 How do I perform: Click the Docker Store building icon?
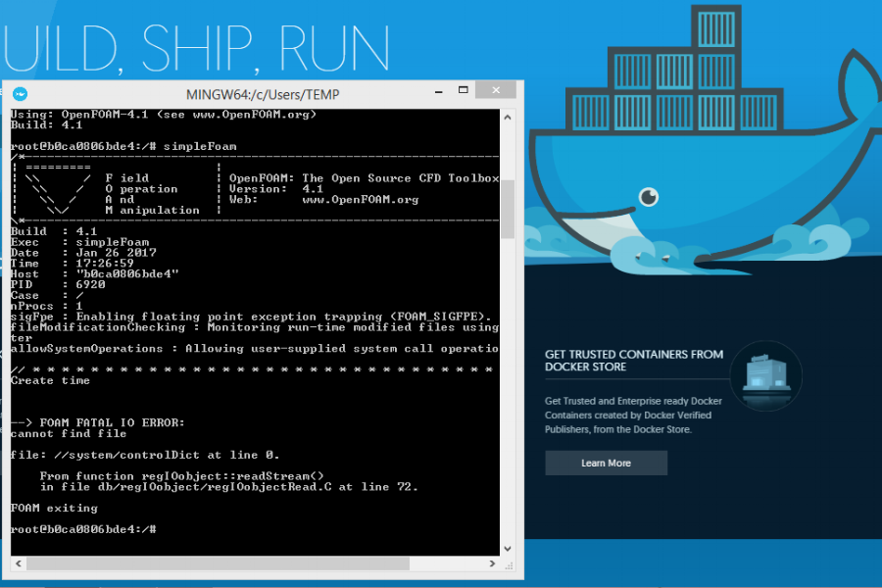[765, 375]
